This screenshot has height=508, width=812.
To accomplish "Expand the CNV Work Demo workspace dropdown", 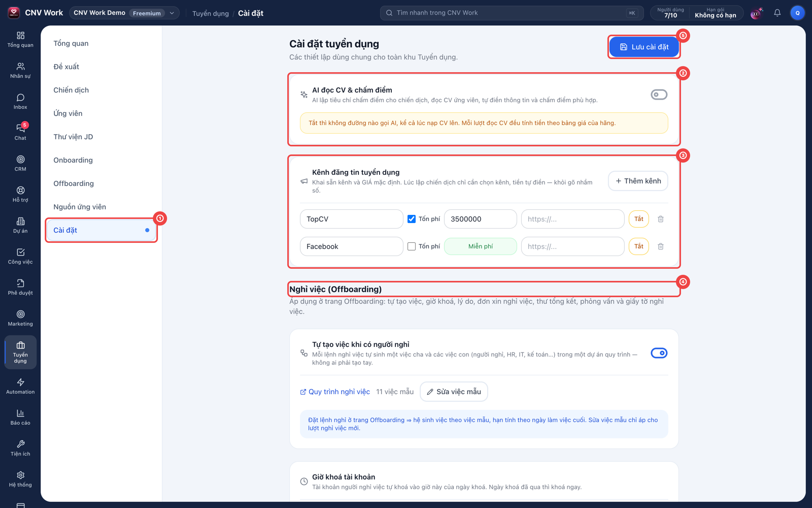I will (124, 13).
